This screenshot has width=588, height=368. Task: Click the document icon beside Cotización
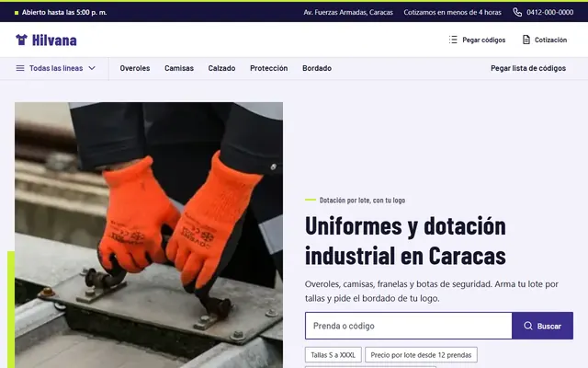(526, 40)
